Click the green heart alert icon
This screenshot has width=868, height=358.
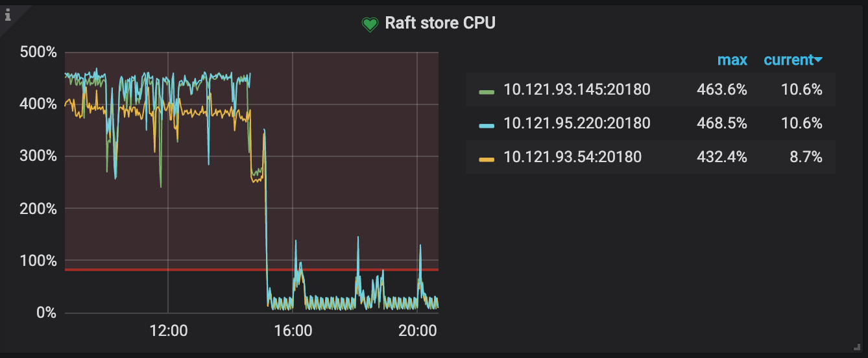[x=370, y=25]
